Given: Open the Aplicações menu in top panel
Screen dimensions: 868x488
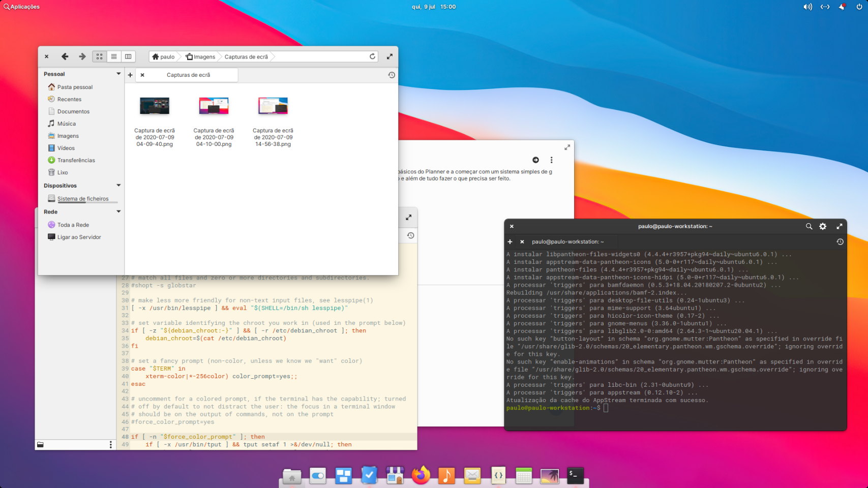Looking at the screenshot, I should (21, 7).
